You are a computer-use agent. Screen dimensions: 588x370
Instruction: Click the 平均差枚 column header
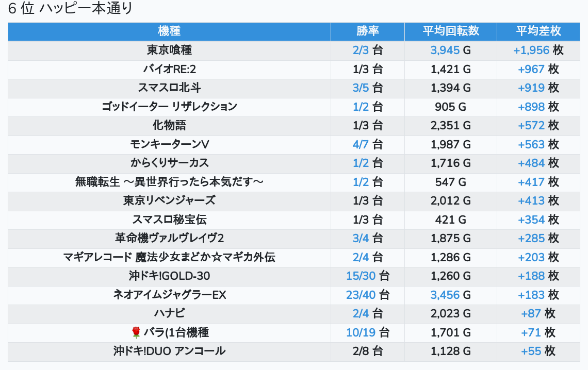pos(538,31)
